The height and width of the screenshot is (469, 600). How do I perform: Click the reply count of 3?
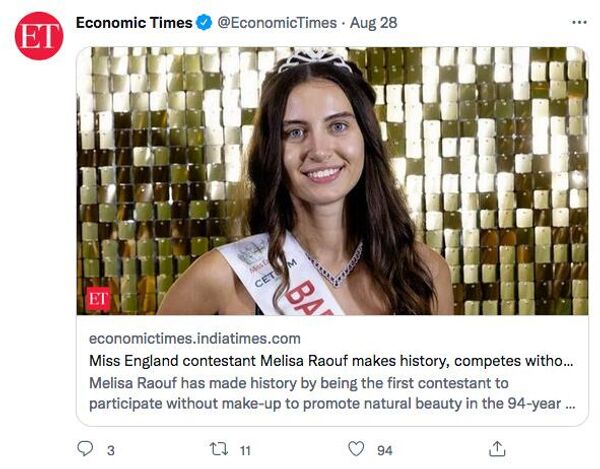point(110,451)
